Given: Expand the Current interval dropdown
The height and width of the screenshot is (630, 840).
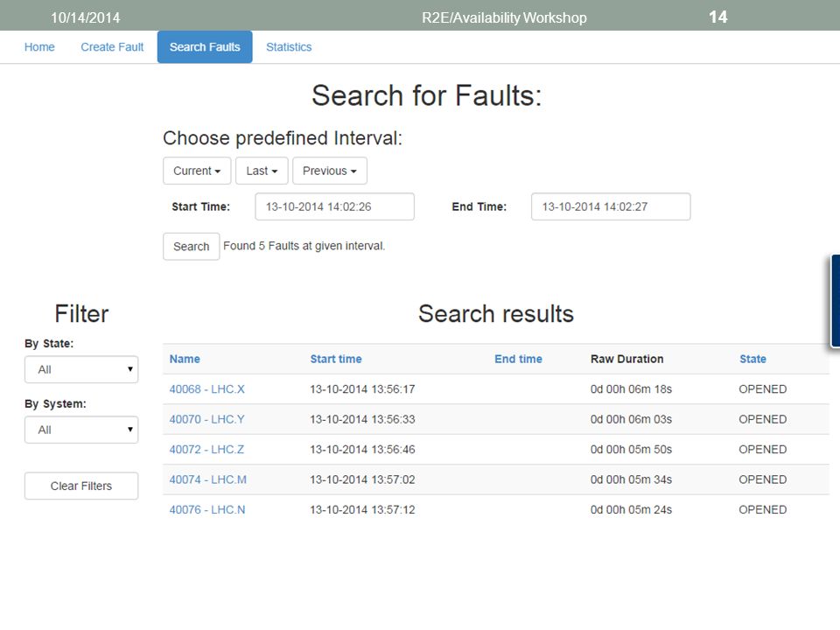Looking at the screenshot, I should pyautogui.click(x=197, y=171).
